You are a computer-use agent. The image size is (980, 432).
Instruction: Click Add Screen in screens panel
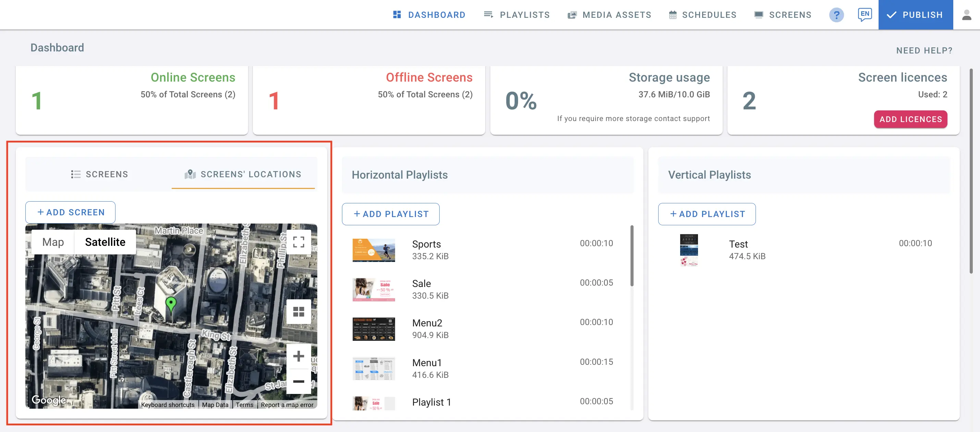click(71, 211)
